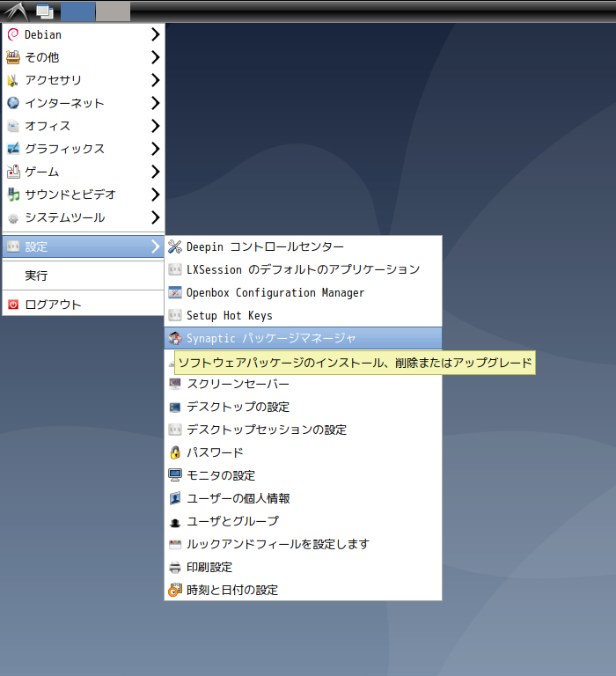Click the デスクトップセッションの設定 icon
This screenshot has width=616, height=676.
click(175, 430)
